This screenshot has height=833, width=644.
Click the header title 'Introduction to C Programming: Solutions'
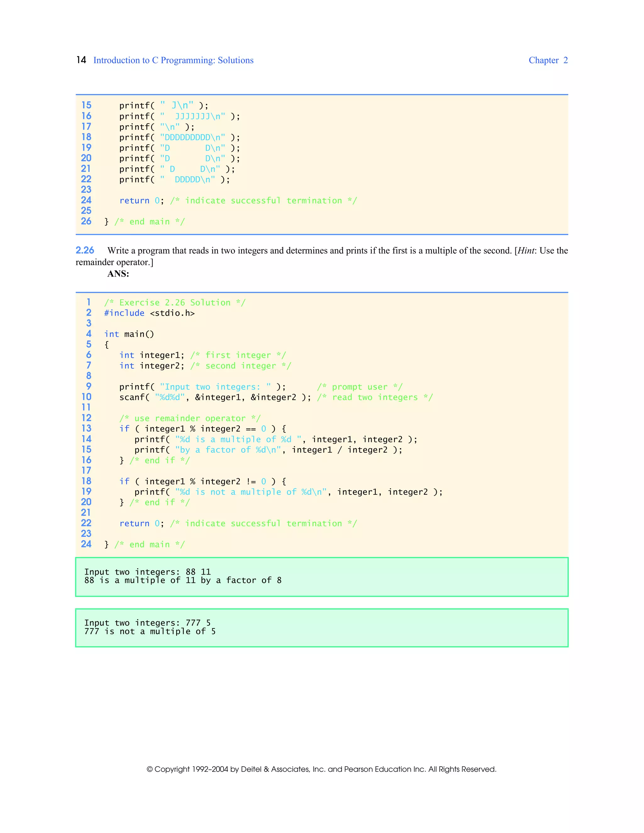pyautogui.click(x=173, y=60)
